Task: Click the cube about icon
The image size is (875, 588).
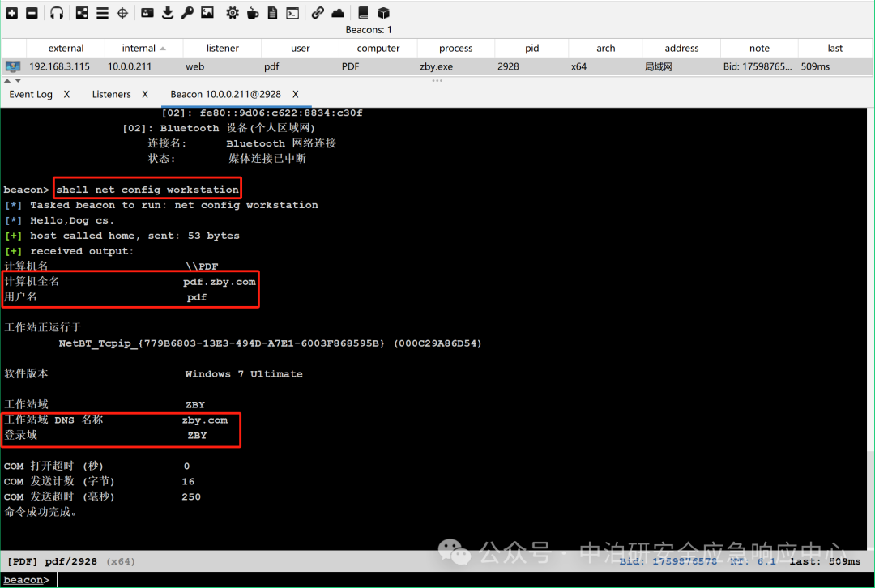Action: coord(383,12)
